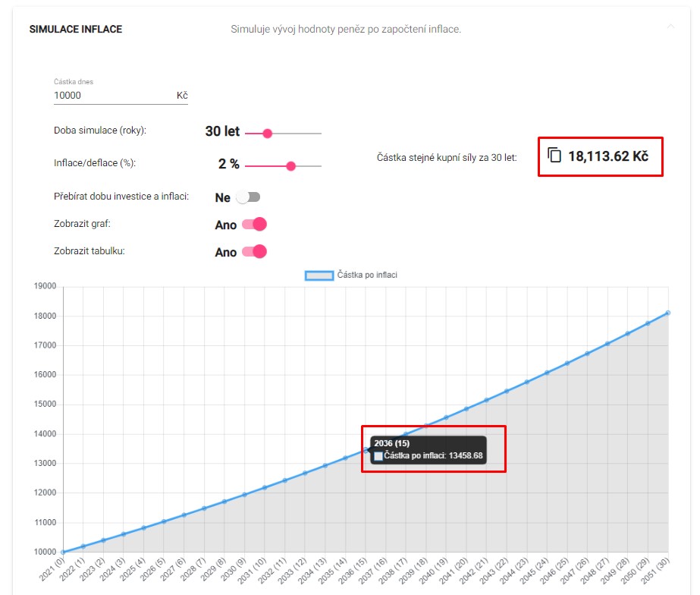Click the 2031 (10) data point on chart

pyautogui.click(x=265, y=487)
